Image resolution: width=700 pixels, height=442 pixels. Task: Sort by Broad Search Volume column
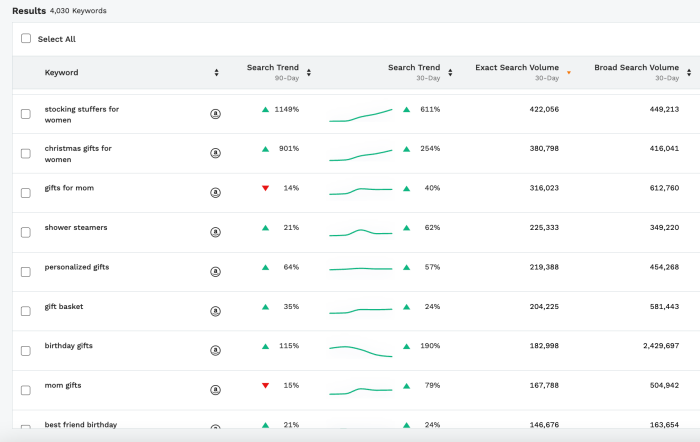point(688,73)
